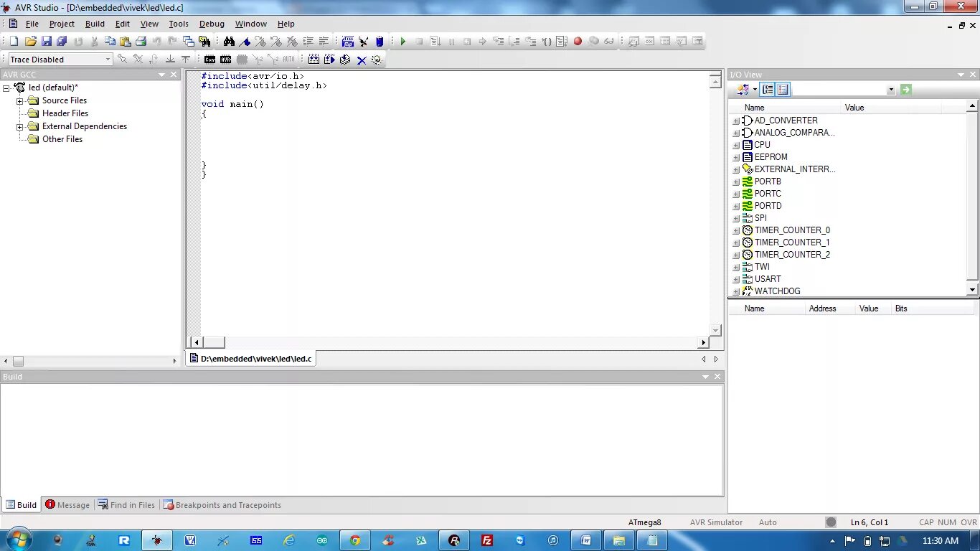Toggle tree view mode in I/O View
Viewport: 980px width, 551px height.
[x=768, y=90]
